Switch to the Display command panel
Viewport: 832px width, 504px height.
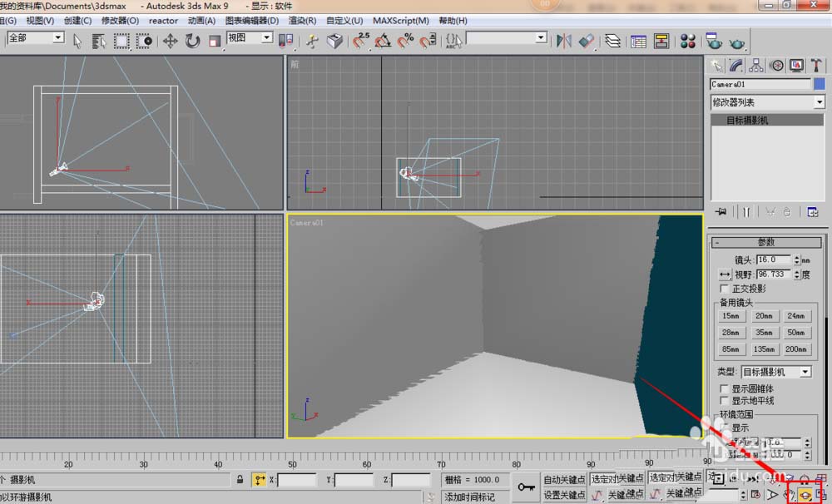coord(797,66)
